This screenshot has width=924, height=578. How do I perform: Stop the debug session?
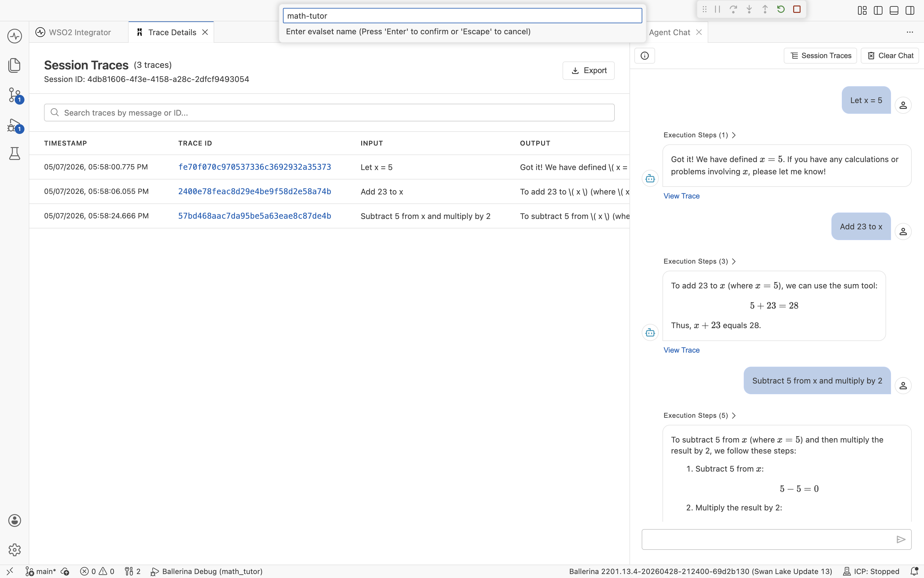[797, 9]
